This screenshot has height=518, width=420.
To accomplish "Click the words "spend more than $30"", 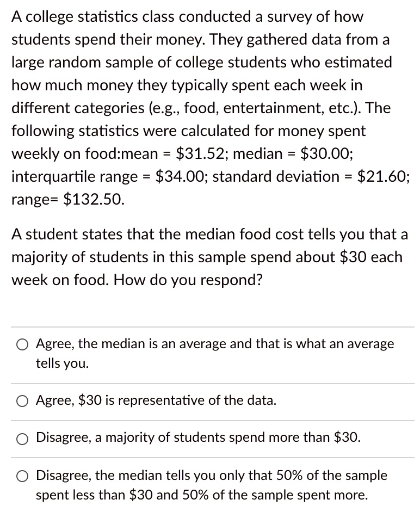I will click(x=294, y=438).
